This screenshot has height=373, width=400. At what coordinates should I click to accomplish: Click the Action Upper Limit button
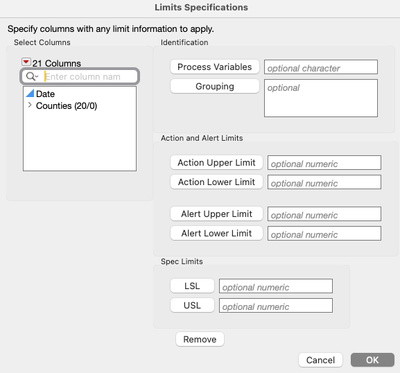(216, 163)
